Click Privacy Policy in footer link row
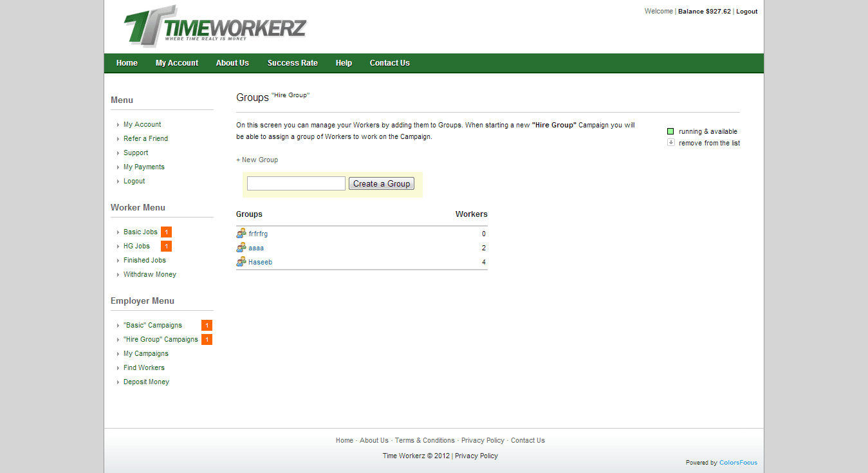868x473 pixels. coord(483,440)
